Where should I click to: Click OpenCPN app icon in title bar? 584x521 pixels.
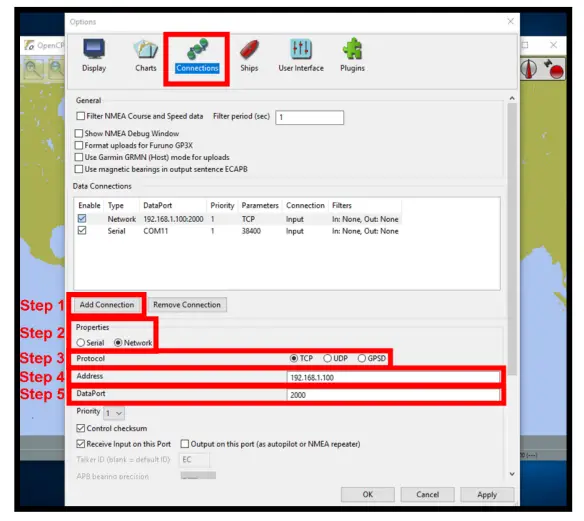click(29, 45)
